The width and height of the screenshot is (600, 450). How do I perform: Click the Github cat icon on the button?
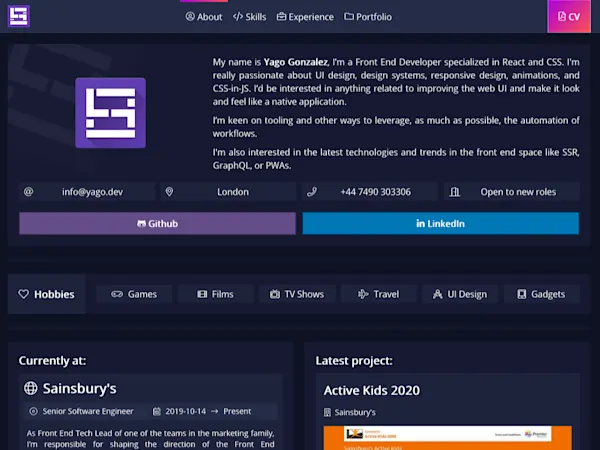[x=141, y=223]
